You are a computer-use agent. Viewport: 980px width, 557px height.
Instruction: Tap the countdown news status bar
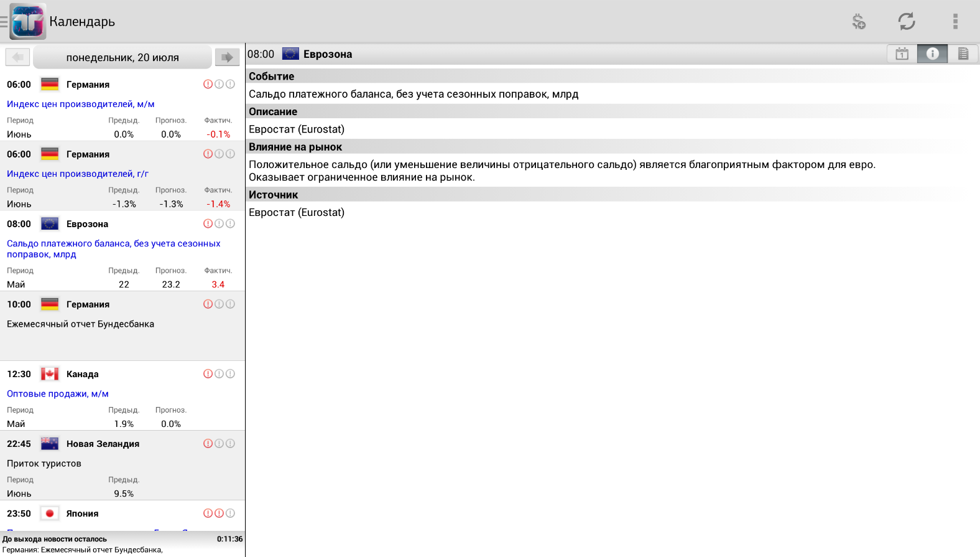122,544
